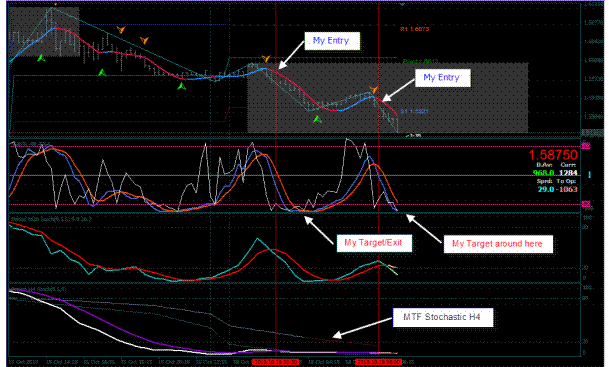Click the green buy arrow inside the large shaded box
The height and width of the screenshot is (367, 609).
[x=317, y=119]
